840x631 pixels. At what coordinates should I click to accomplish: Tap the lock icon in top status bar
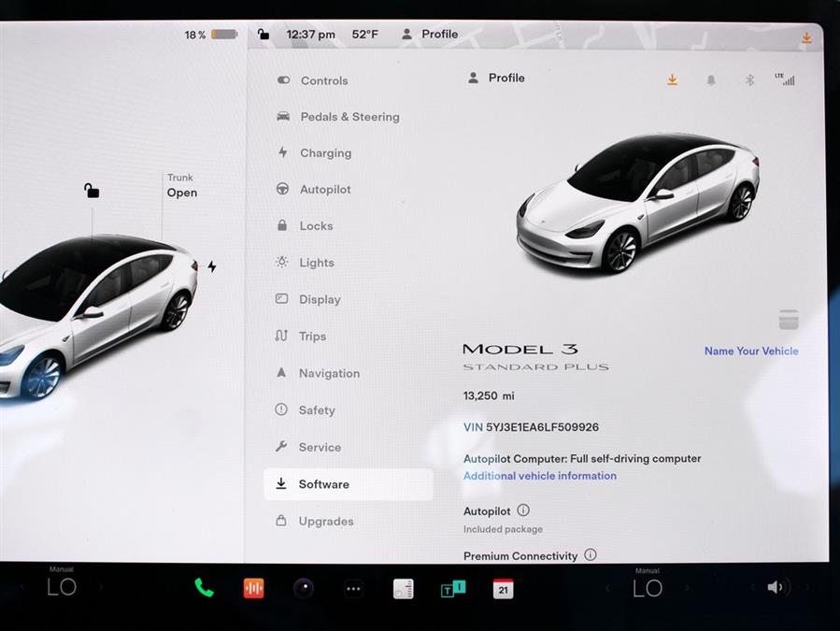(263, 35)
